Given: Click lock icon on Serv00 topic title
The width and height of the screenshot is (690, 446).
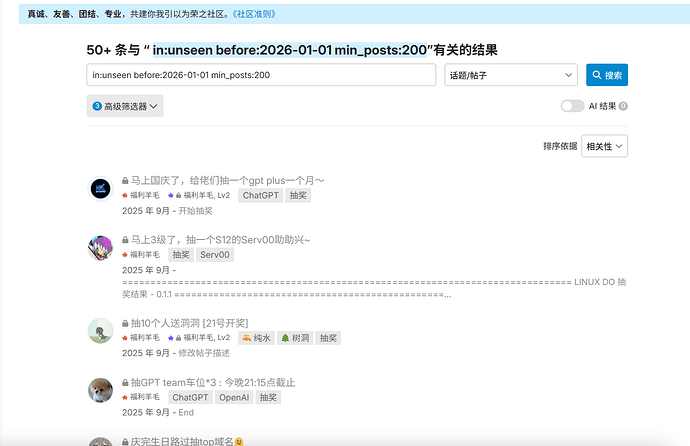Looking at the screenshot, I should pyautogui.click(x=125, y=240).
